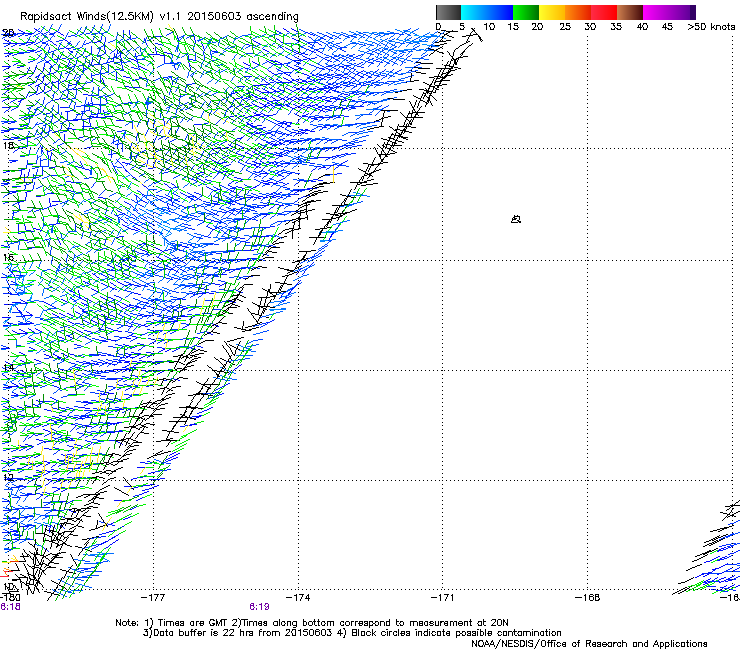Click the green 15-20 knots legend segment
This screenshot has width=740, height=650.
[x=526, y=12]
